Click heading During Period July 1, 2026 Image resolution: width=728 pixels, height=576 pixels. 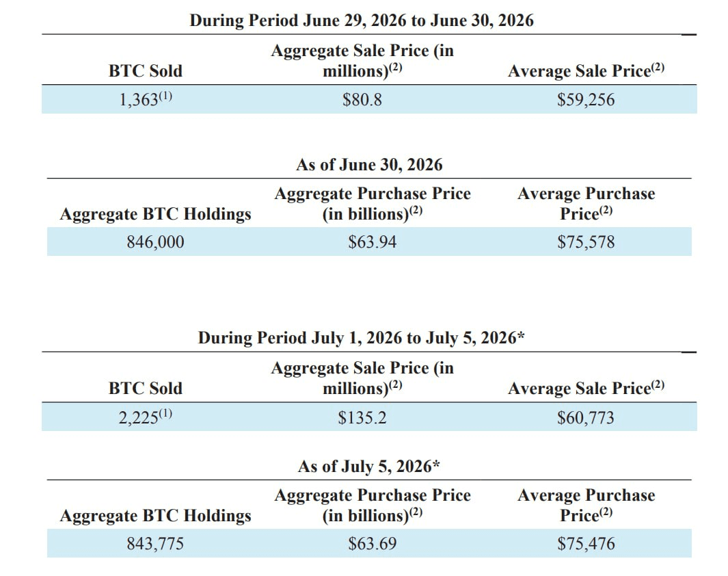(x=361, y=337)
